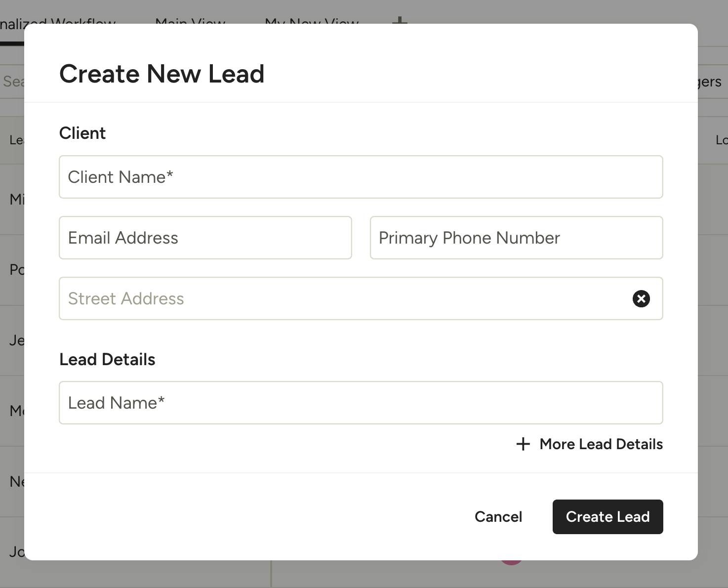The width and height of the screenshot is (728, 588).
Task: Focus the Client Name field
Action: click(x=361, y=177)
